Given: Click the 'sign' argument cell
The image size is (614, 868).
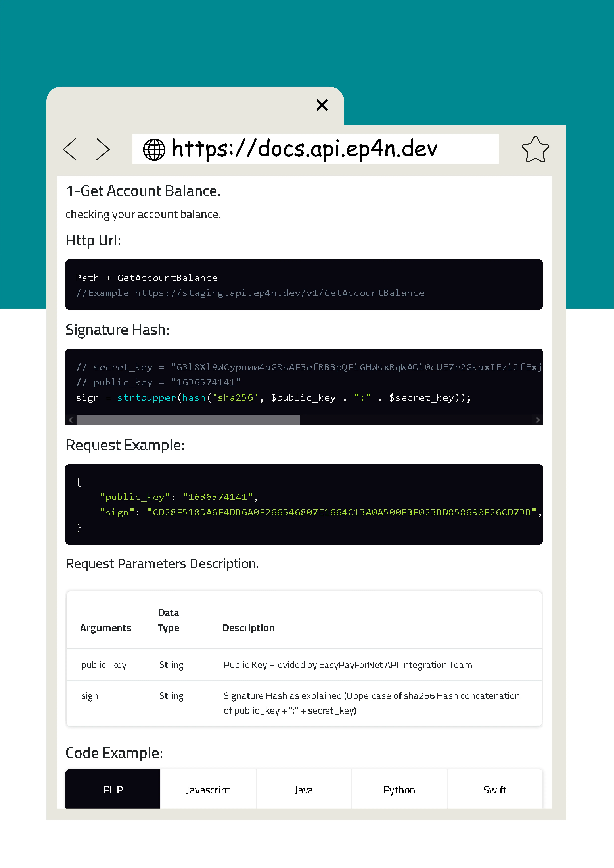Looking at the screenshot, I should (90, 696).
